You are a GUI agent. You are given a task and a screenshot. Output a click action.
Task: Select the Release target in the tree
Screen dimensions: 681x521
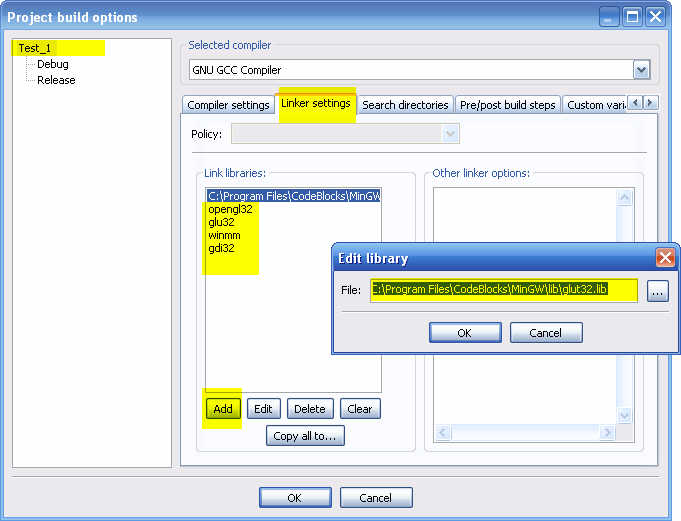pyautogui.click(x=56, y=80)
